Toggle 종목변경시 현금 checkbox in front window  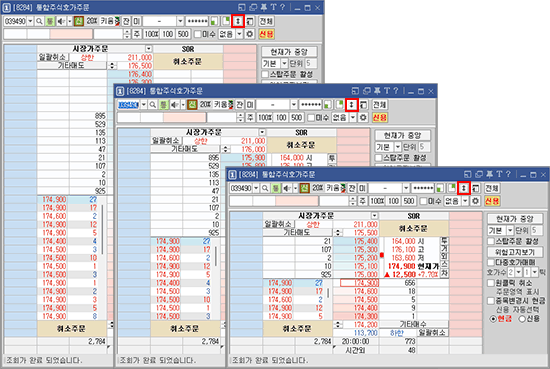tap(491, 301)
